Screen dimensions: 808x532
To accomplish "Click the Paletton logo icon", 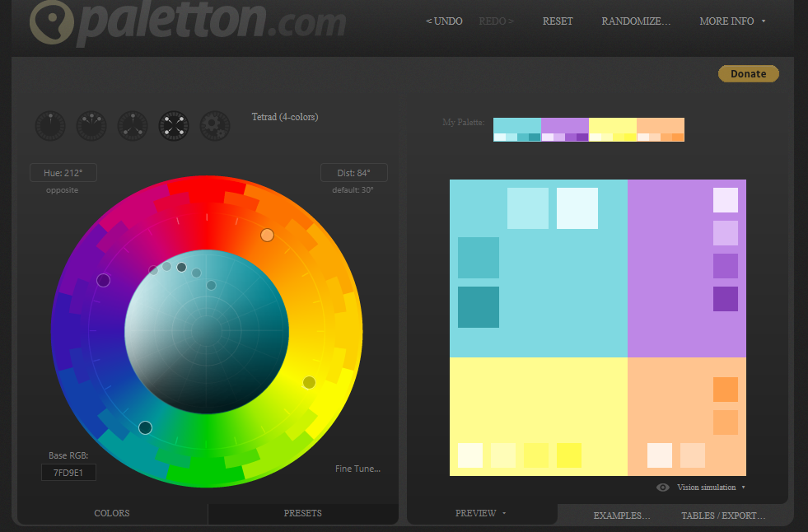I will click(51, 21).
